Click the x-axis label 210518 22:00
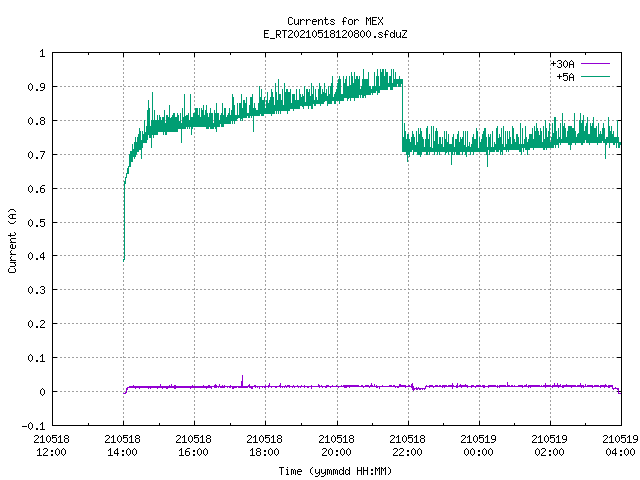640x480 pixels. click(x=408, y=445)
